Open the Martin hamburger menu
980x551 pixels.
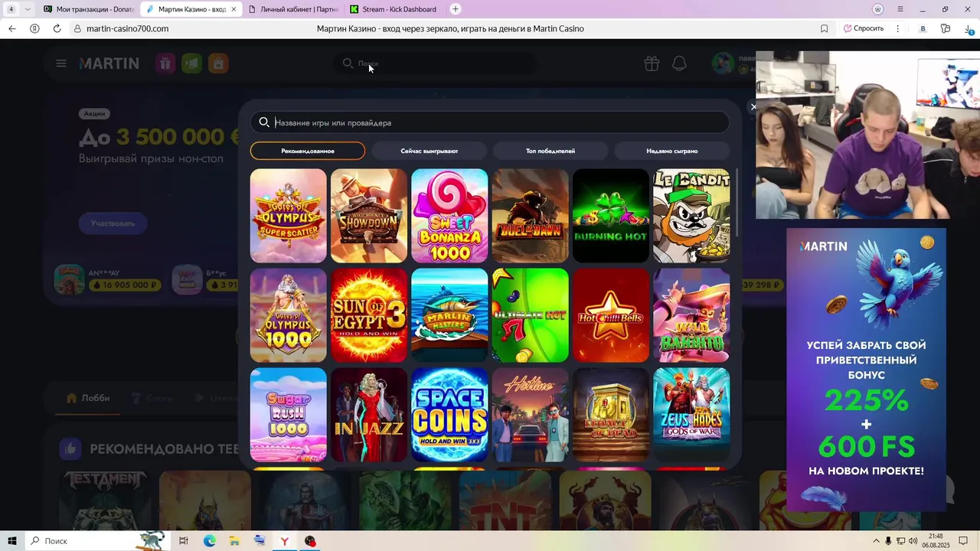[x=61, y=64]
